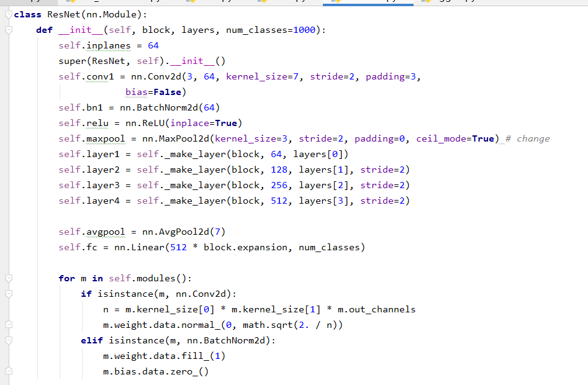Click the fold-end marker beside m.weight.data.normal_ line

click(x=9, y=325)
